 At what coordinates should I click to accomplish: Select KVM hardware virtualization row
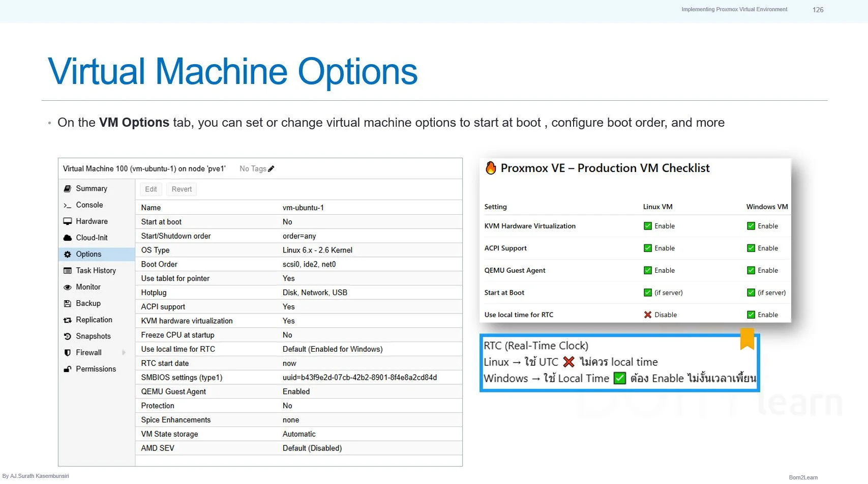point(299,321)
